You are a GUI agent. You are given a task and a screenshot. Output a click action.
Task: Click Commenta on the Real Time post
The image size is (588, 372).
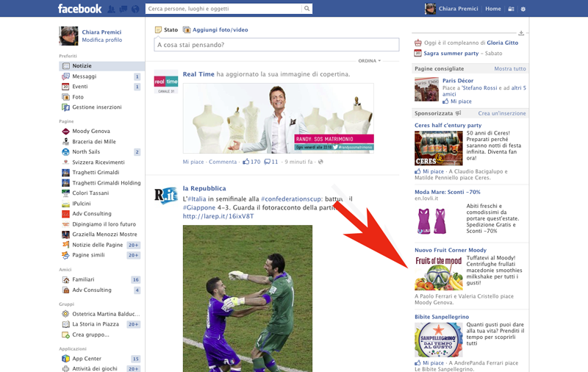click(223, 162)
